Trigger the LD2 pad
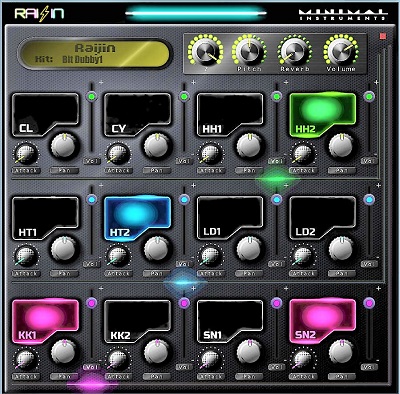The image size is (400, 394). coord(323,218)
